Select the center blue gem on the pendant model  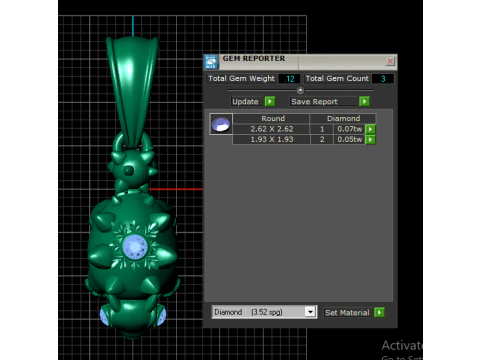135,247
